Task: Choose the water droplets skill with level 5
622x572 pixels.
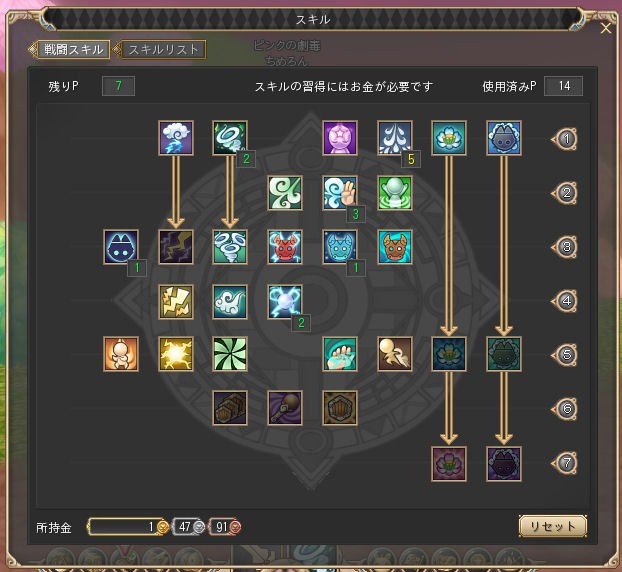Action: (395, 138)
